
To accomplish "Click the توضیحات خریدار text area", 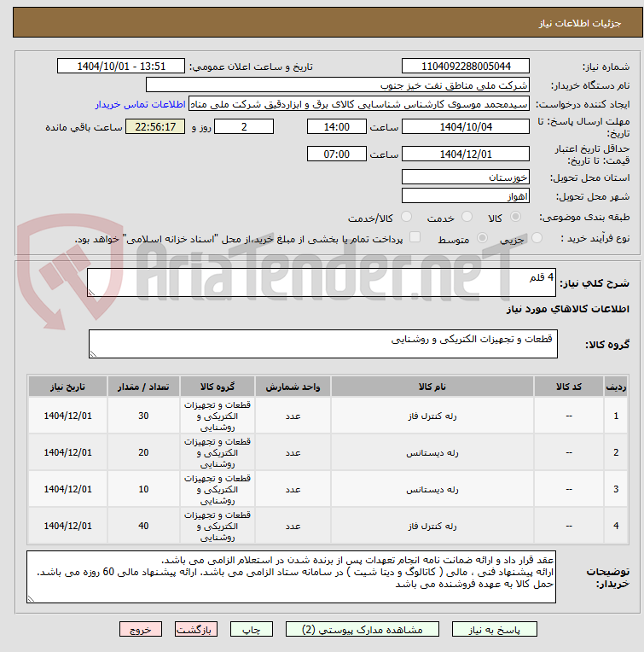I will 291,577.
